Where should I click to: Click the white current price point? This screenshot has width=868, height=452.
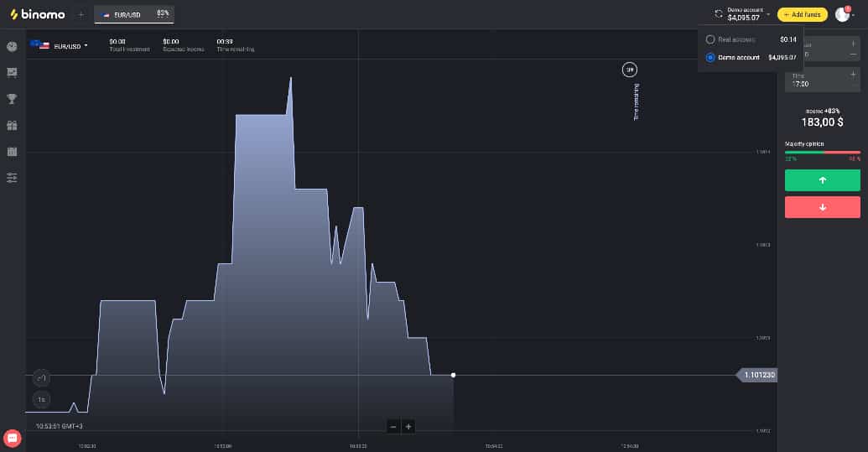[454, 375]
